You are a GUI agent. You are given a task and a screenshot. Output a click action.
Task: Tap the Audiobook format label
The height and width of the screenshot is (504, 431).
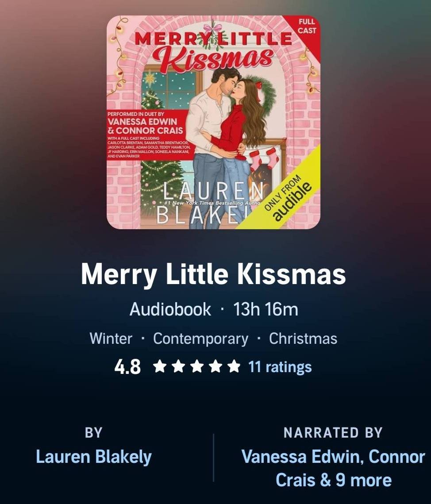[x=170, y=309]
